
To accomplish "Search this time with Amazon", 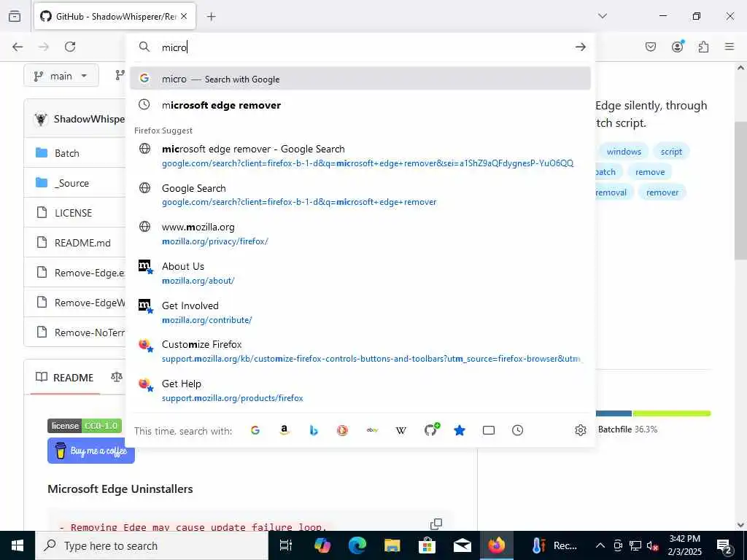I will (285, 430).
